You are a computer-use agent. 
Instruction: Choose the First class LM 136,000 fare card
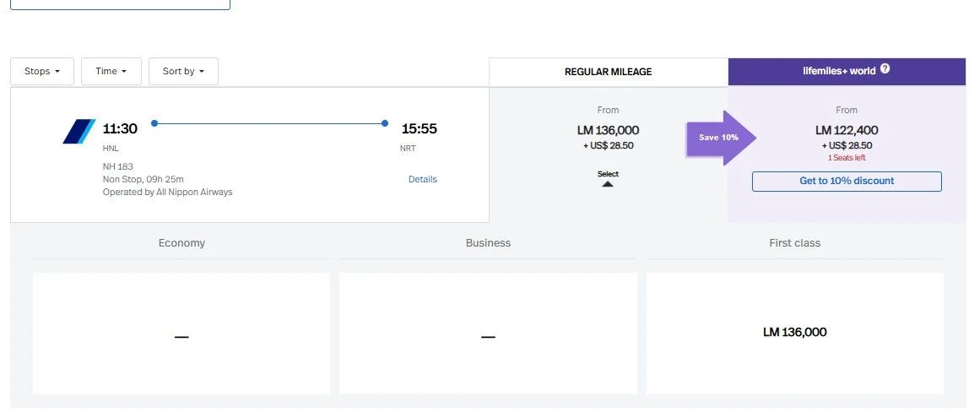pyautogui.click(x=794, y=333)
